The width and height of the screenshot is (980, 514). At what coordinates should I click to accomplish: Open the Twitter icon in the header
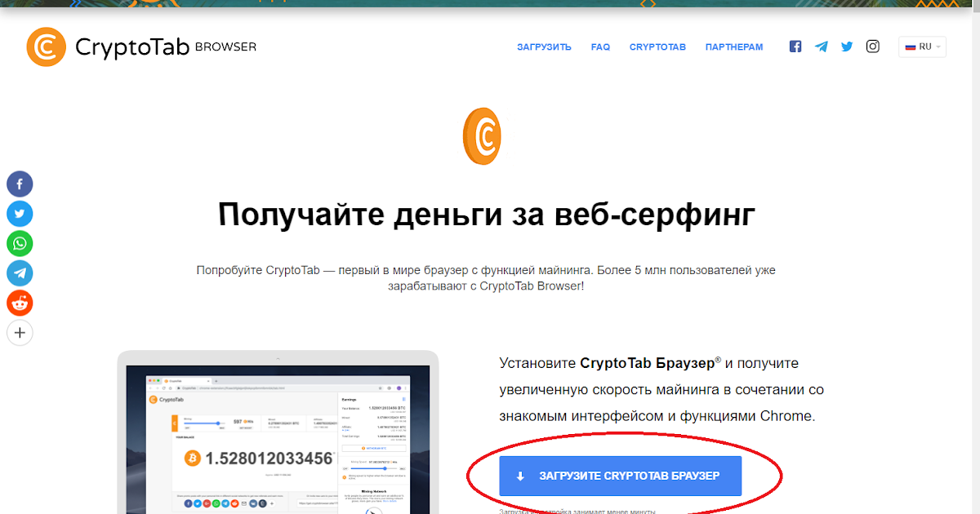(847, 47)
